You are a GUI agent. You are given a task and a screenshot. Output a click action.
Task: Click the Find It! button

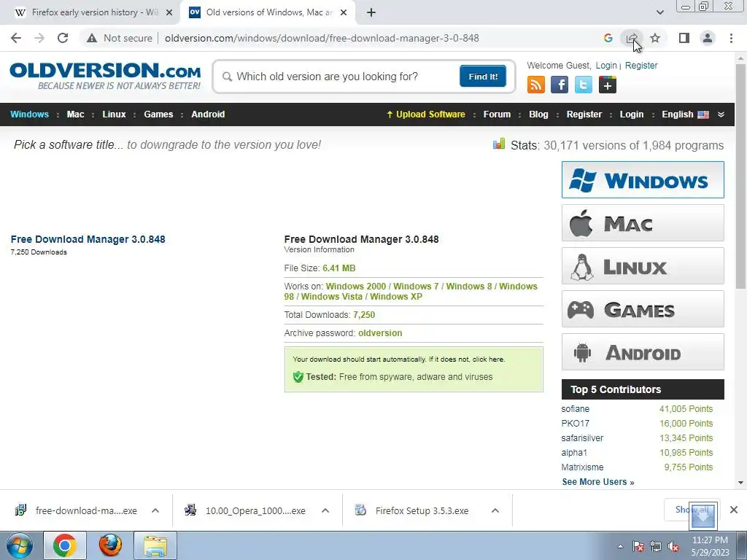click(483, 76)
